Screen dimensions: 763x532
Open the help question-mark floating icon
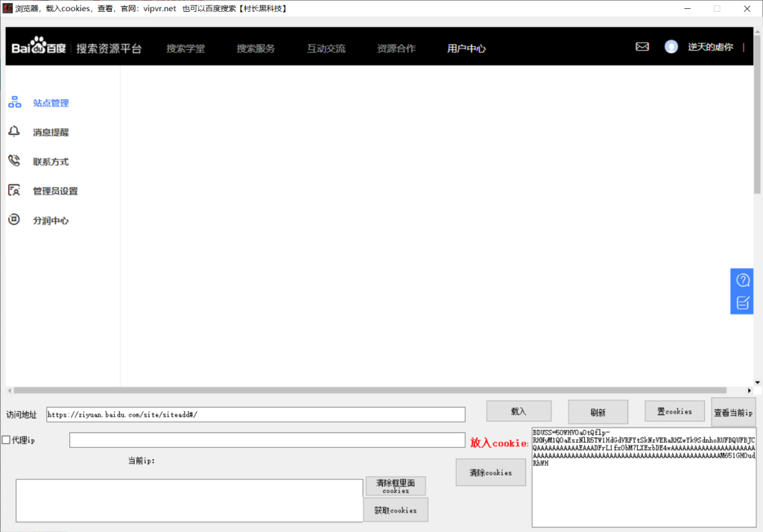click(743, 280)
